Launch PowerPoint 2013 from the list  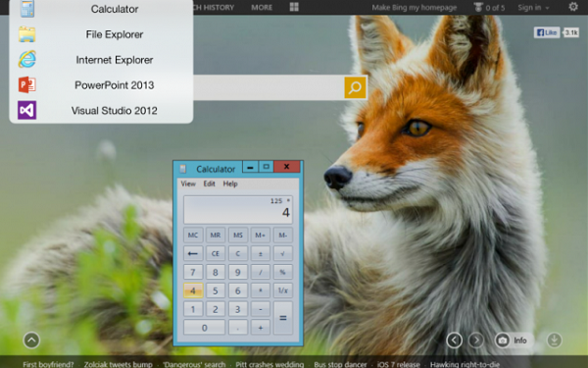[x=101, y=85]
